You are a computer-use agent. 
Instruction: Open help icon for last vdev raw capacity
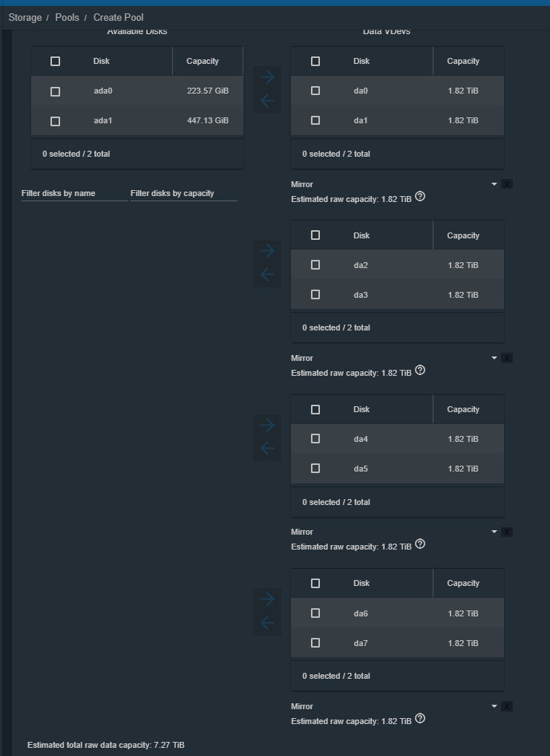click(420, 718)
